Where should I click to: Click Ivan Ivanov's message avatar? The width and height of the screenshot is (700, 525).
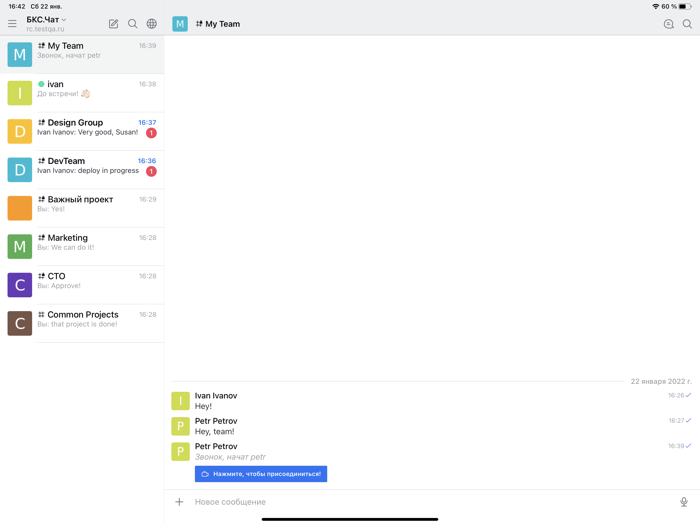point(180,401)
